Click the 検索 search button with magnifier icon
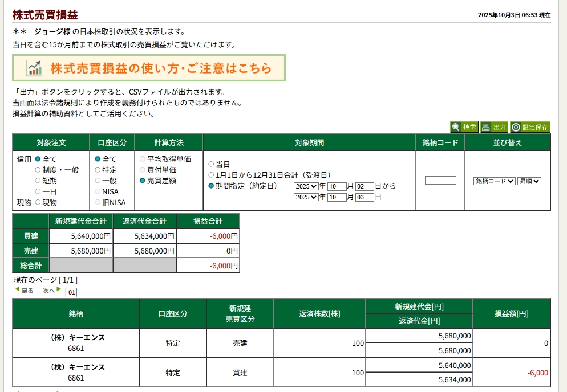The height and width of the screenshot is (392, 567). point(464,127)
